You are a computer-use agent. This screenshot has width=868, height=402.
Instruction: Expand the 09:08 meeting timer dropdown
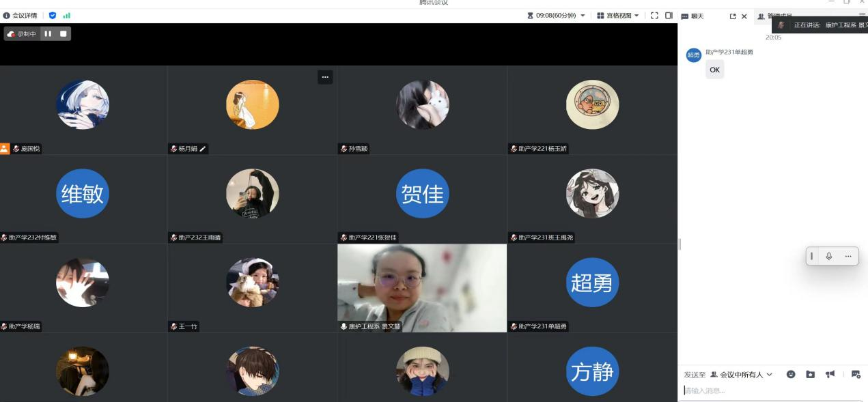[583, 16]
